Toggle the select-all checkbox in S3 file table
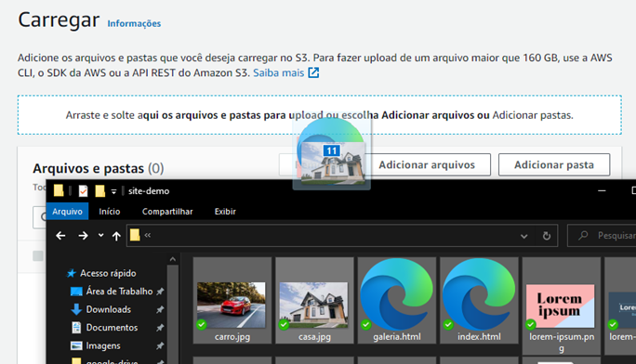The image size is (636, 364). click(x=38, y=256)
